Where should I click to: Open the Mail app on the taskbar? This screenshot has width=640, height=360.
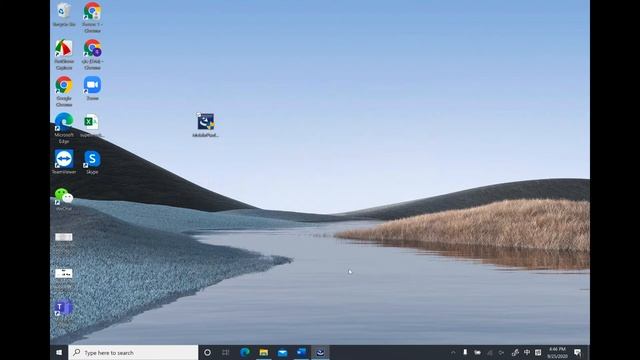[282, 352]
